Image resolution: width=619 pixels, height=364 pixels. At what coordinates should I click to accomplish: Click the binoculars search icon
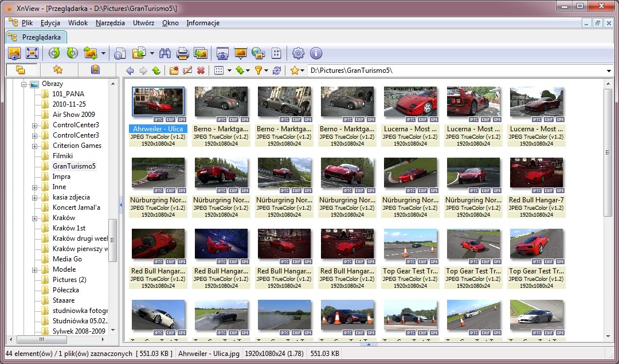click(165, 53)
